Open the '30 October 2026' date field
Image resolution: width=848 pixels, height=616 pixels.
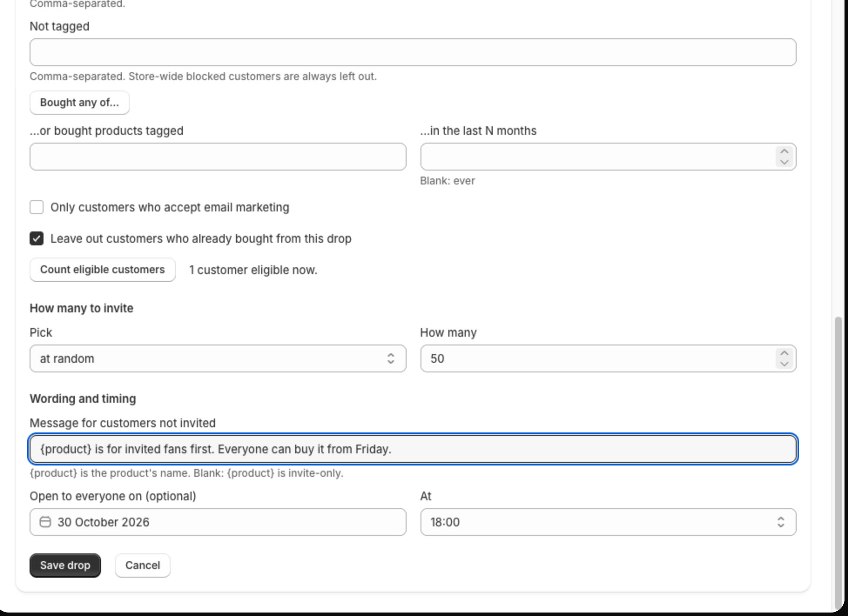tap(218, 522)
